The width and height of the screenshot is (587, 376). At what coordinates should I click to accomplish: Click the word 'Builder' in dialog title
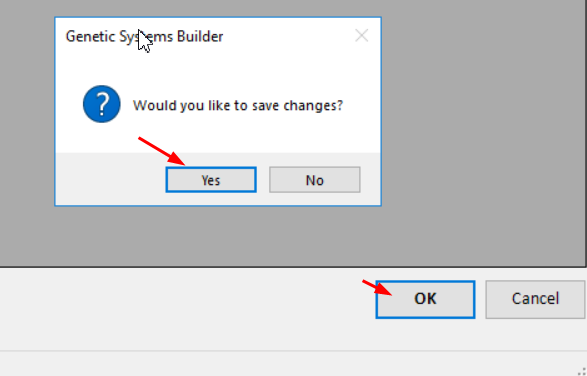pos(200,37)
